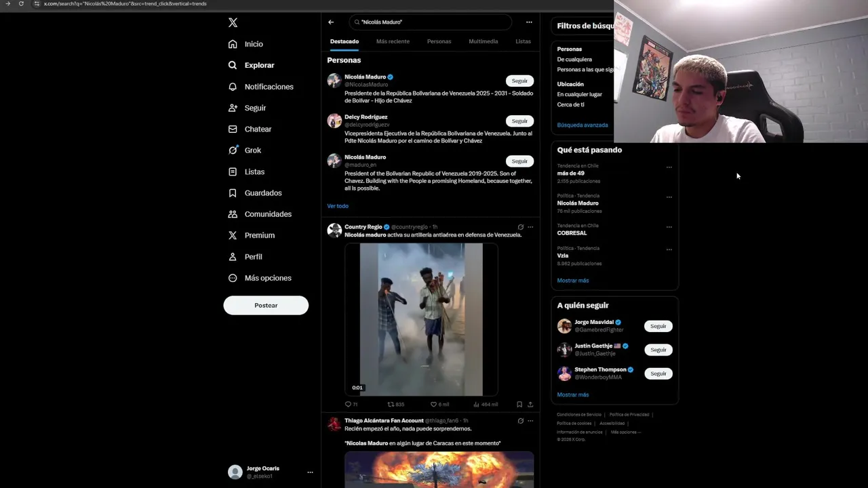The width and height of the screenshot is (868, 488).
Task: Open 'Política de Privacidad' footer link
Action: tap(629, 414)
